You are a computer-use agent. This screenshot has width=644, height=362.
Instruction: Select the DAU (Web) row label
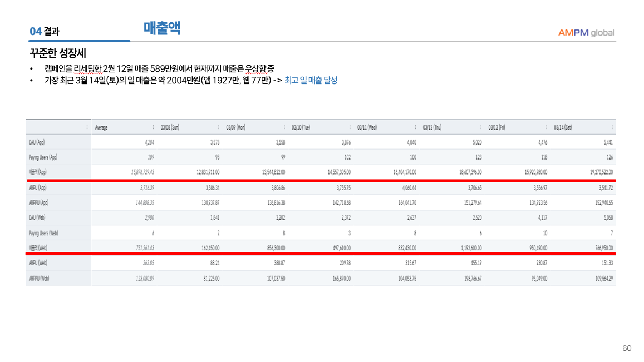pos(37,217)
